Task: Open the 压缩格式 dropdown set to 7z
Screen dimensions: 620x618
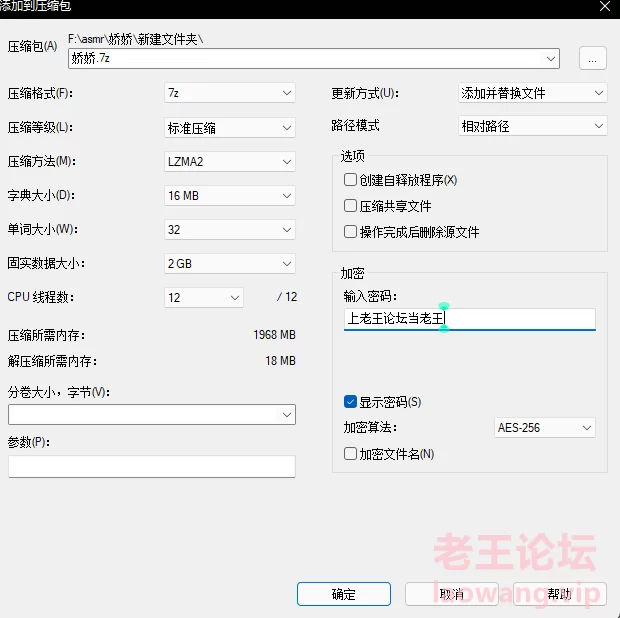Action: tap(230, 93)
